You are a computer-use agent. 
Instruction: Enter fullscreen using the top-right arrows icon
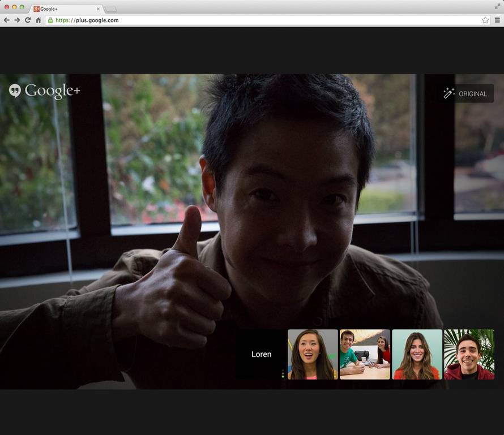497,6
